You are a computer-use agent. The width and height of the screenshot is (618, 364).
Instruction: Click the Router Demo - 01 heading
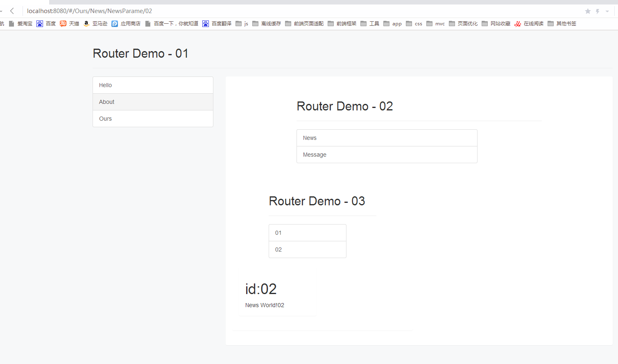pyautogui.click(x=140, y=54)
